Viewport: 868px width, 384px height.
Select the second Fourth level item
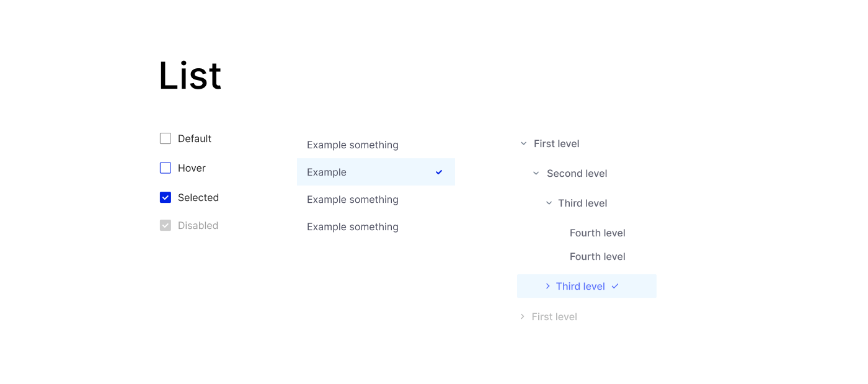pos(597,257)
